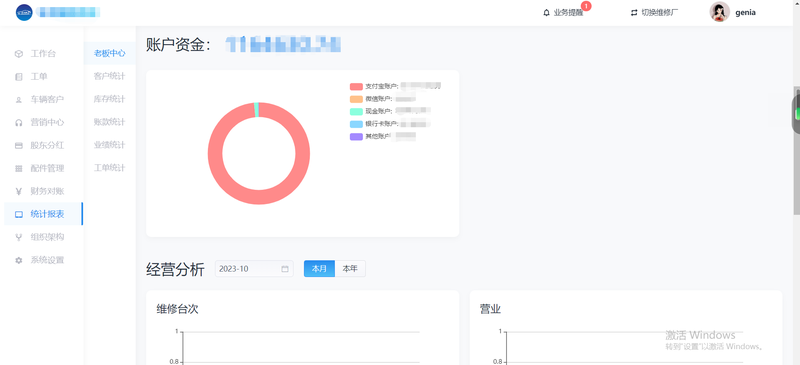Click the 配件管理 grid icon

click(19, 168)
